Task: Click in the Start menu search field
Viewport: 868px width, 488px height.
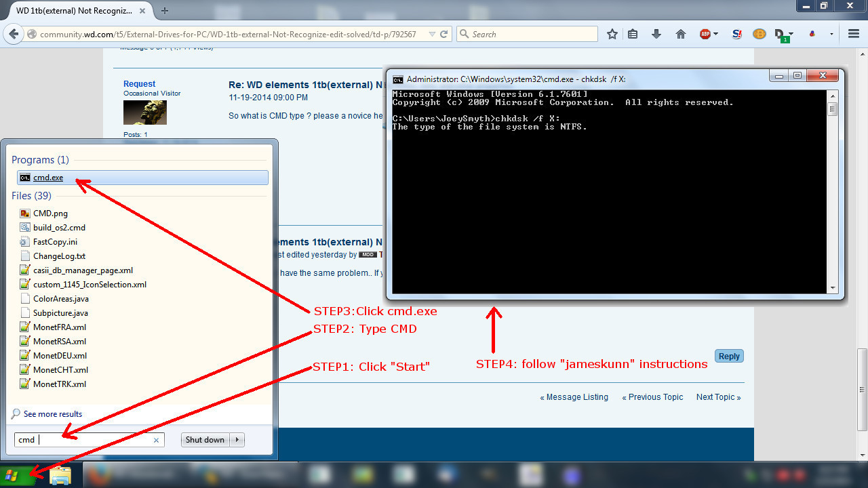Action: (x=89, y=440)
